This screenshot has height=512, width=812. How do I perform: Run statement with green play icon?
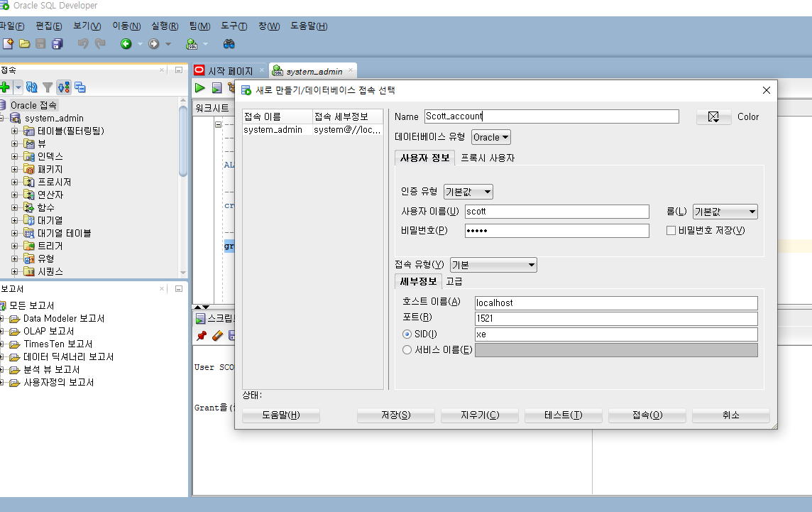coord(200,88)
